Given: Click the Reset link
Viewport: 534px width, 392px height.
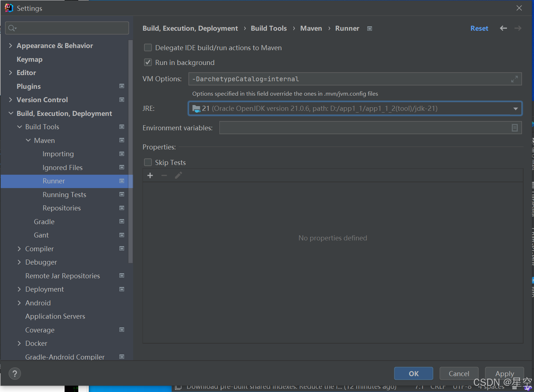Looking at the screenshot, I should pos(479,28).
